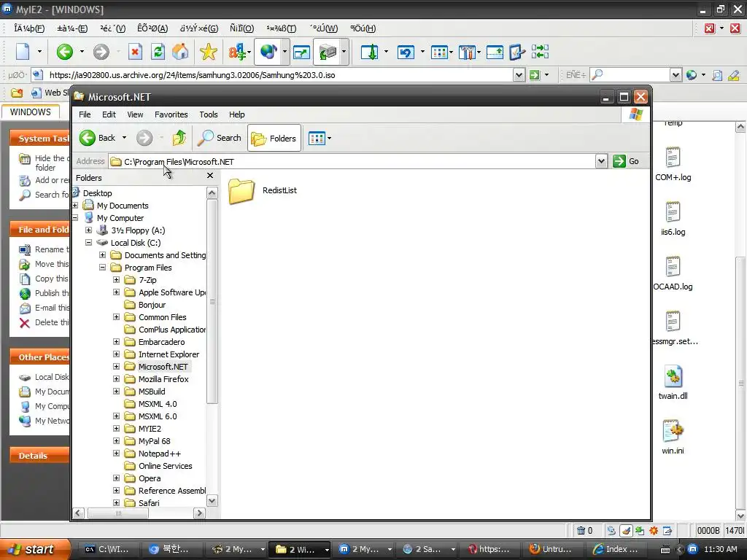
Task: Select Internet Explorer in folder tree
Action: [x=169, y=354]
